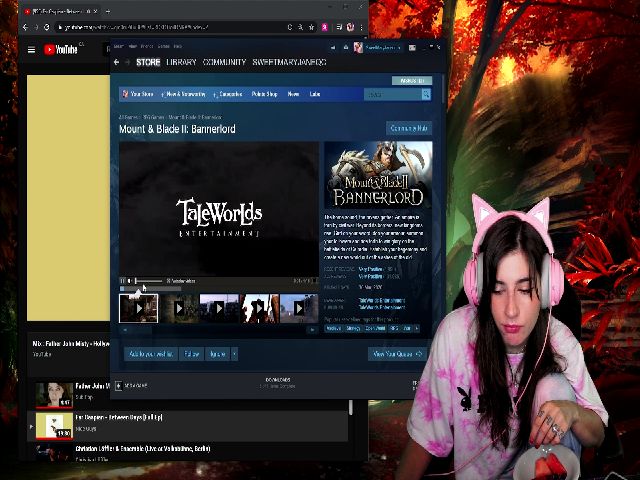Viewport: 640px width, 480px height.
Task: Open the Wishlist button
Action: [411, 80]
